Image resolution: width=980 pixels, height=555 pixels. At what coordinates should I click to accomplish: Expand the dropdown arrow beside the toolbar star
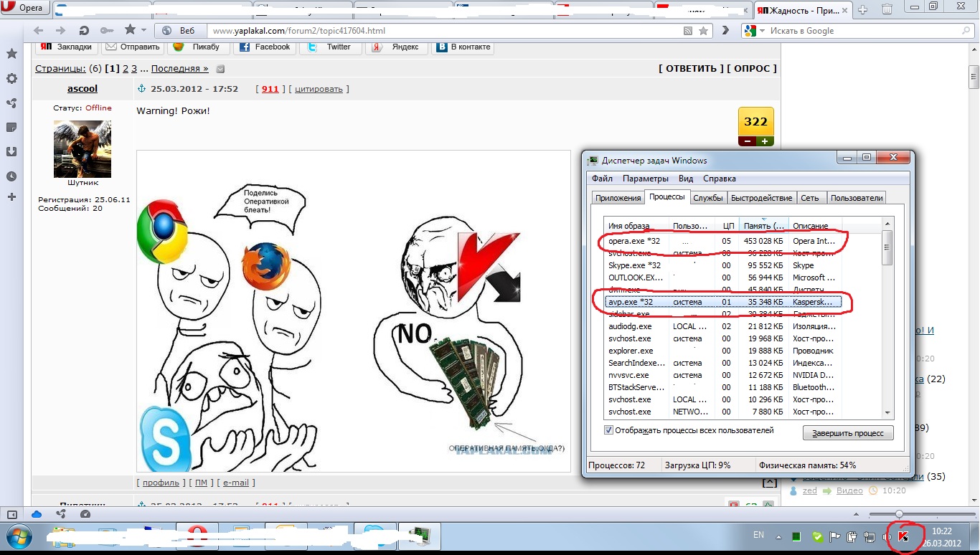143,31
